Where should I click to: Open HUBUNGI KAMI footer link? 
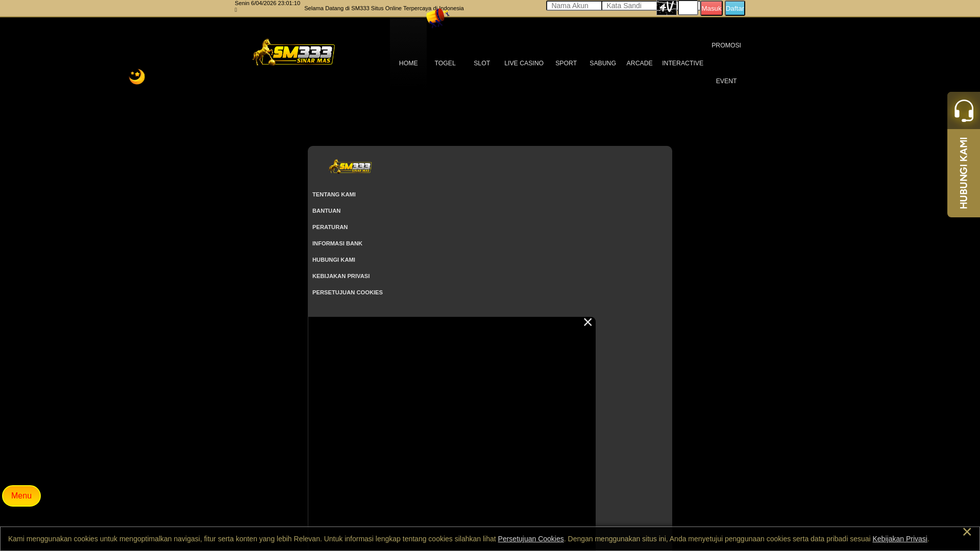coord(334,260)
